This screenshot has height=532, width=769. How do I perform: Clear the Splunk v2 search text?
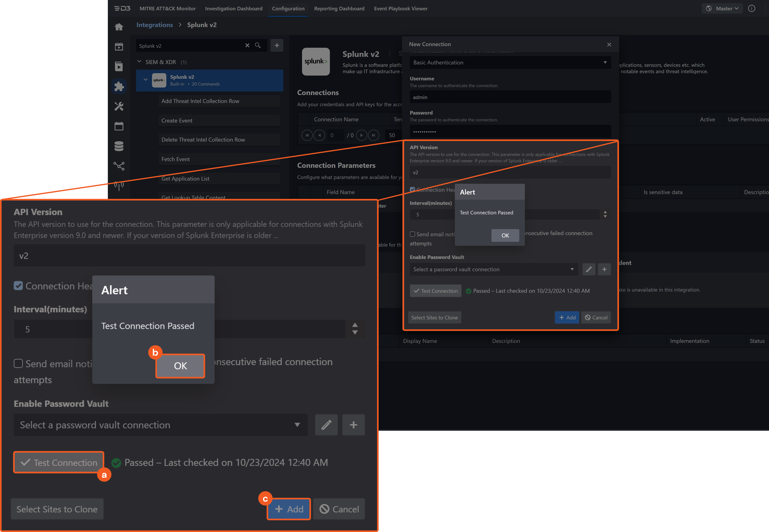coord(247,45)
